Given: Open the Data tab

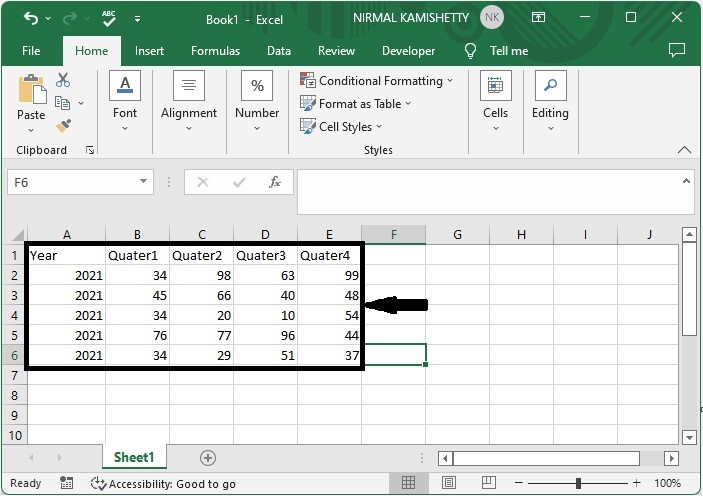Looking at the screenshot, I should 279,51.
